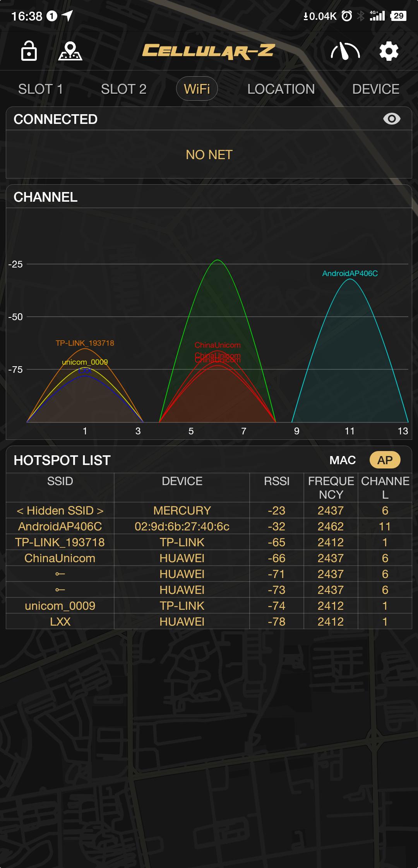Tap the CHANNEL panel header
The height and width of the screenshot is (868, 418).
(x=46, y=197)
